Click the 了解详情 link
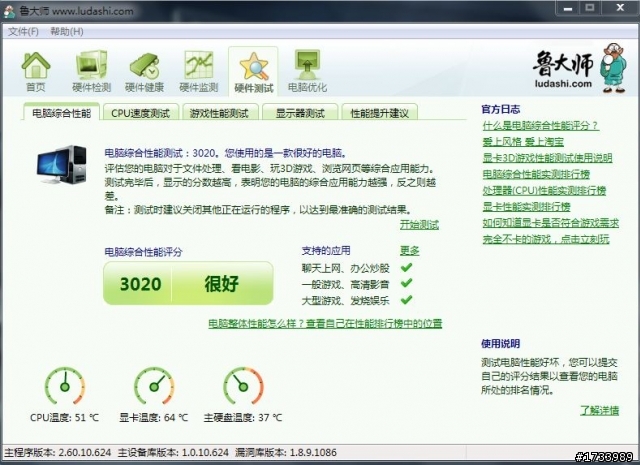This screenshot has height=465, width=640. click(x=599, y=410)
